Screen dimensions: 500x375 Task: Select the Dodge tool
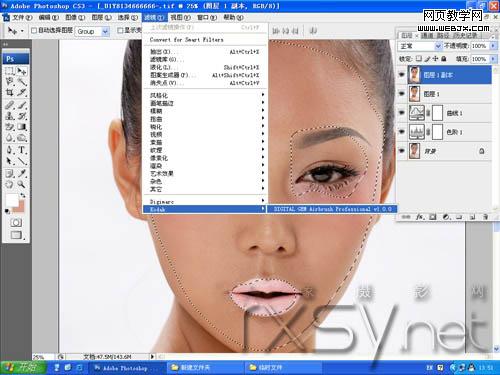pyautogui.click(x=22, y=137)
